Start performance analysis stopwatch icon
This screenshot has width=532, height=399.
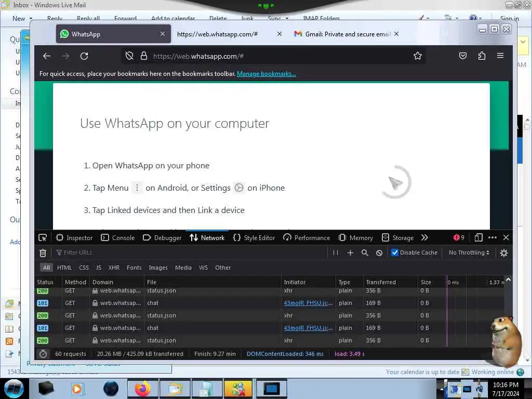(43, 354)
